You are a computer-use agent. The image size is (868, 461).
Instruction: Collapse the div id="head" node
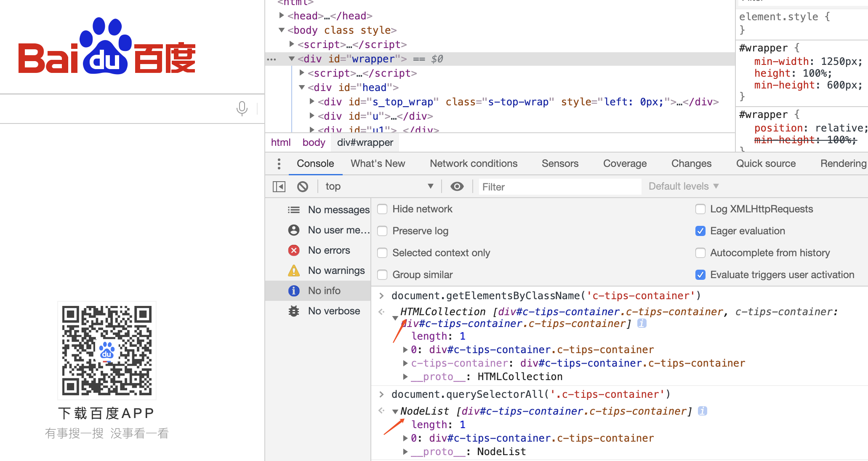(x=302, y=87)
